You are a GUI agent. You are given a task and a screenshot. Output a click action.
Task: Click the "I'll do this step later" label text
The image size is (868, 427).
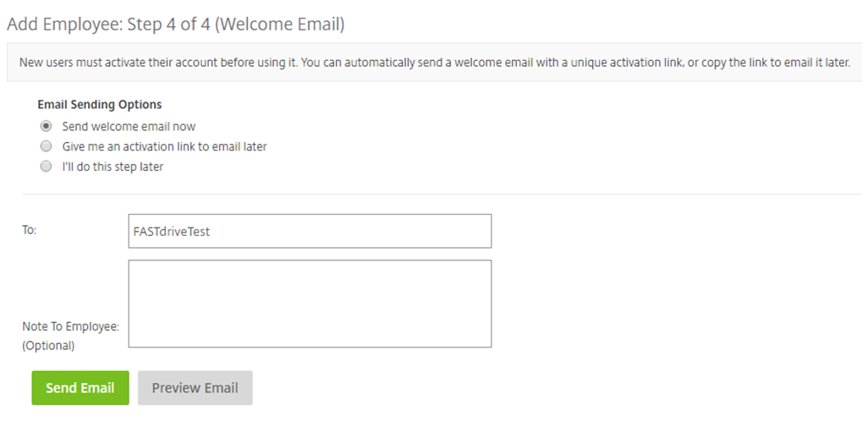click(x=113, y=167)
